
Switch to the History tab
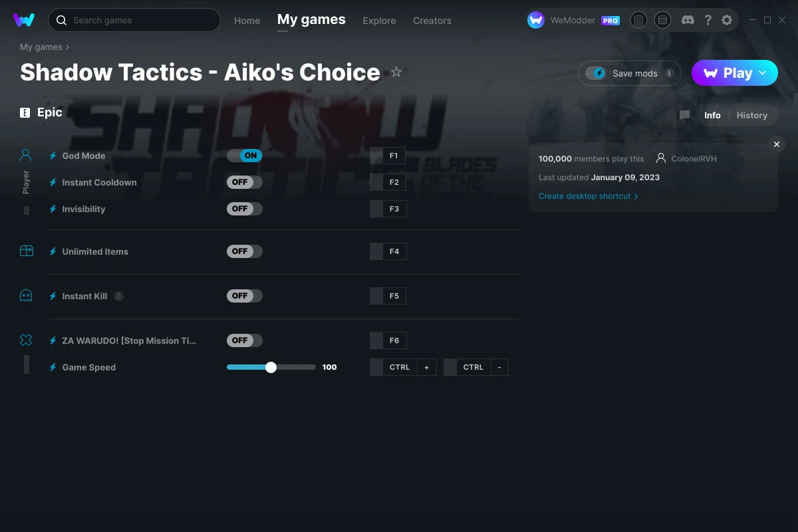tap(751, 115)
